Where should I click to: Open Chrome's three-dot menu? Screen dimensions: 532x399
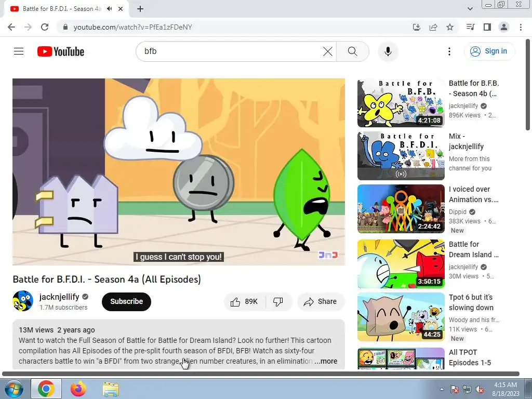pyautogui.click(x=521, y=27)
